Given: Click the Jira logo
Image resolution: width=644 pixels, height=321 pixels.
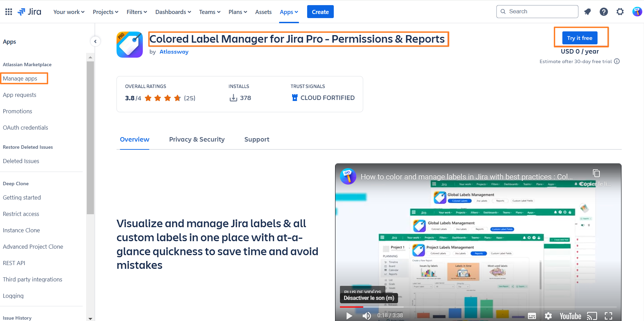Looking at the screenshot, I should pyautogui.click(x=29, y=12).
